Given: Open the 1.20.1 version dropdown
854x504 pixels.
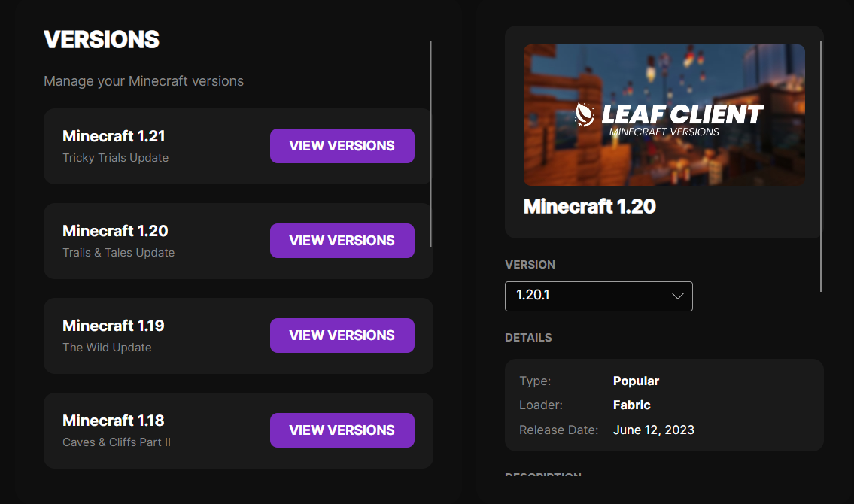Looking at the screenshot, I should [x=598, y=296].
